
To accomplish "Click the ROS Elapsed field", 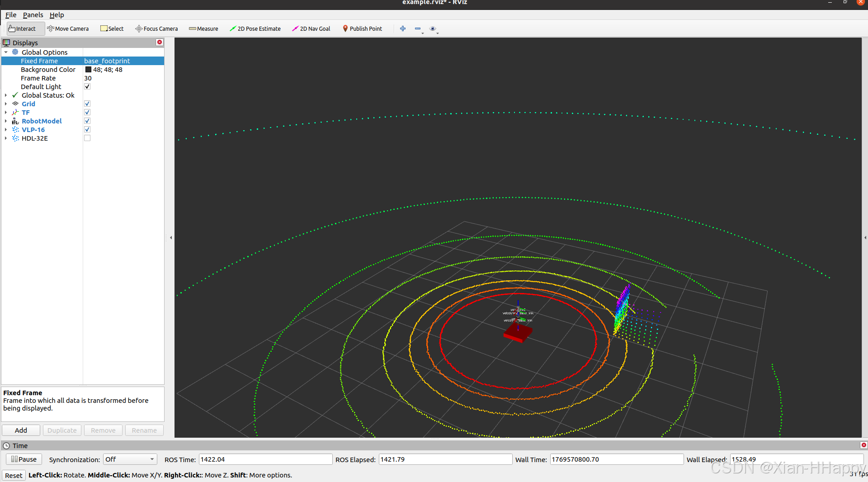I will [x=445, y=459].
